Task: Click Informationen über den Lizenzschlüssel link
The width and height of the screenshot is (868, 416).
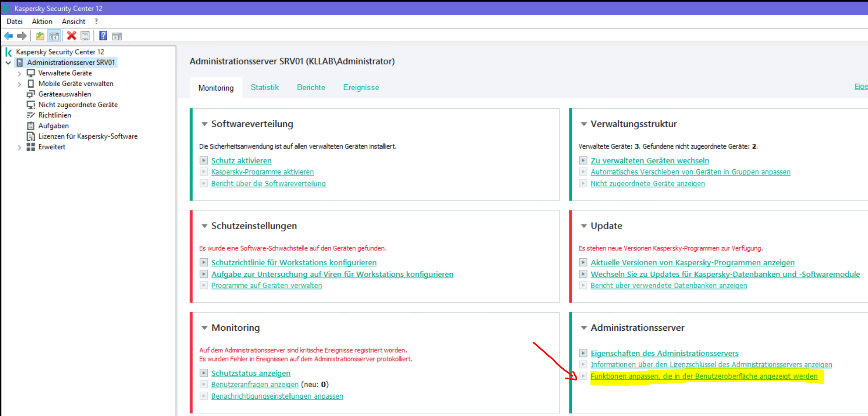Action: 711,365
